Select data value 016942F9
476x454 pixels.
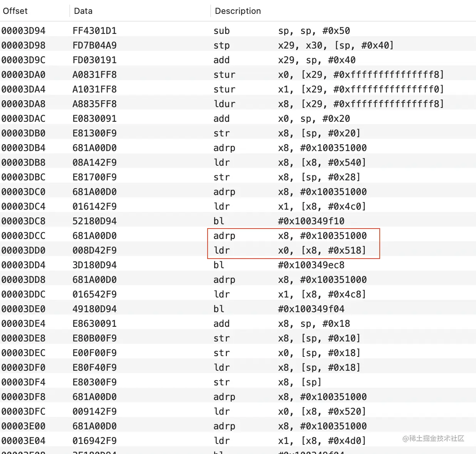94,441
